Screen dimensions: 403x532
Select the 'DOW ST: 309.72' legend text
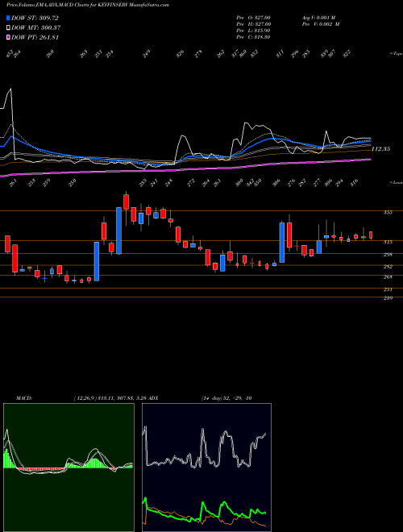pos(35,19)
